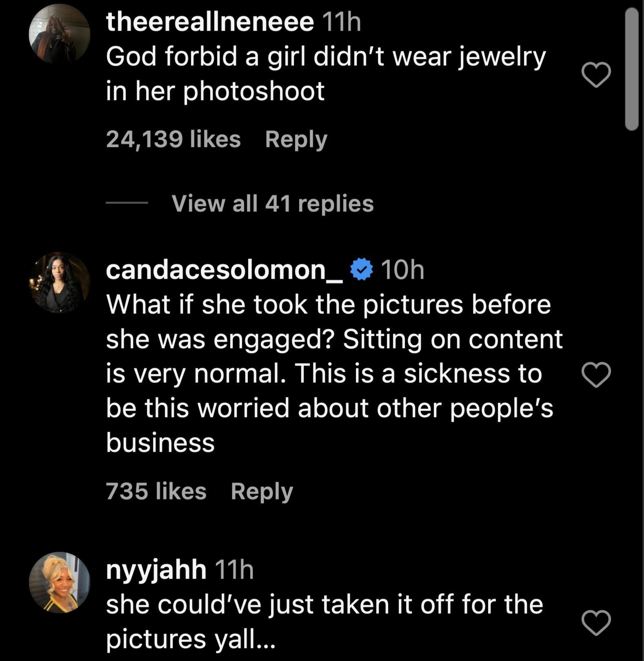Image resolution: width=644 pixels, height=661 pixels.
Task: Open theereallneneee's profile picture
Action: point(60,34)
